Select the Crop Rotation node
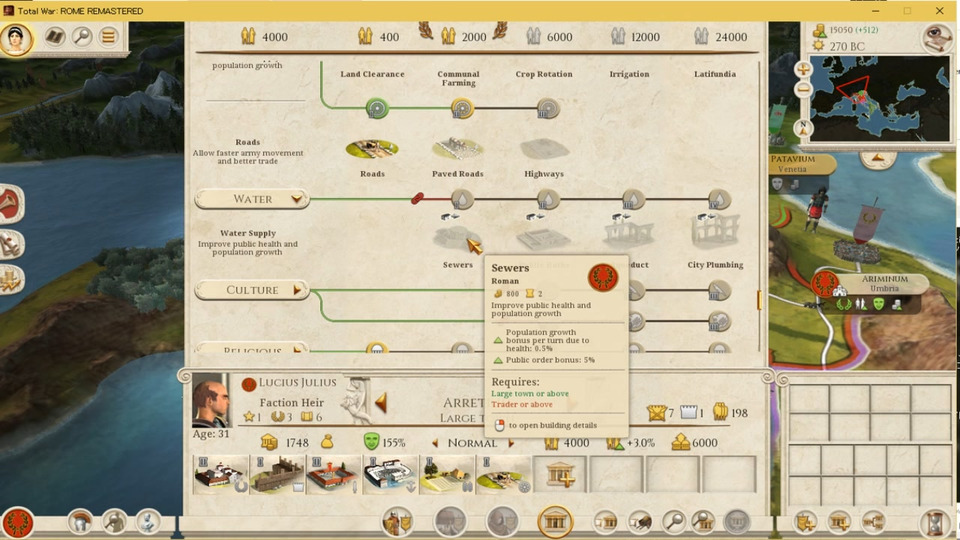 (548, 108)
